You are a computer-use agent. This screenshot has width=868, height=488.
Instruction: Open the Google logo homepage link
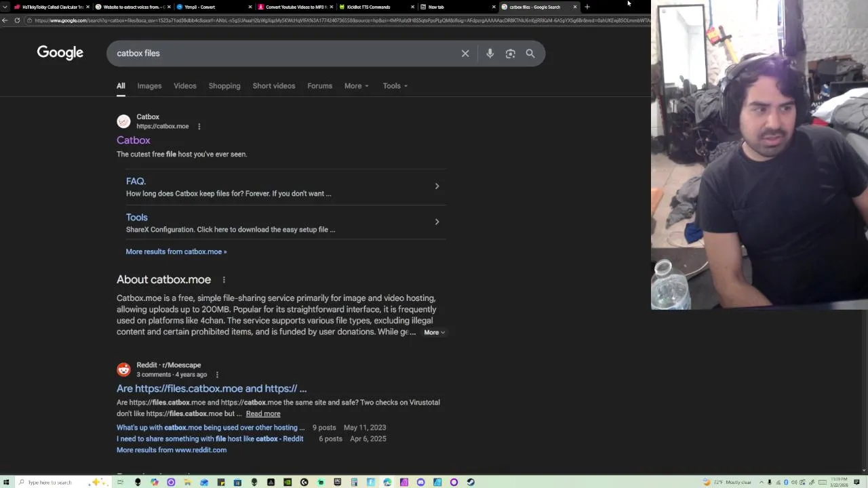(x=60, y=53)
